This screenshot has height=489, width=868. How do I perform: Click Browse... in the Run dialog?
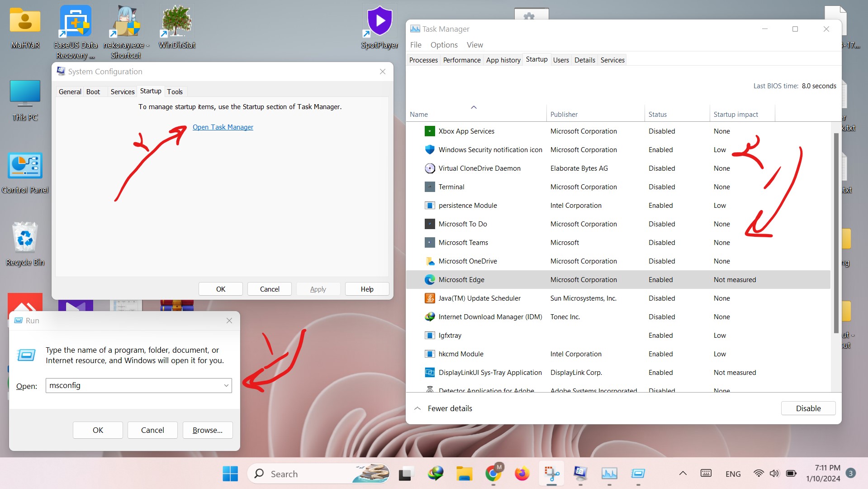pos(208,430)
